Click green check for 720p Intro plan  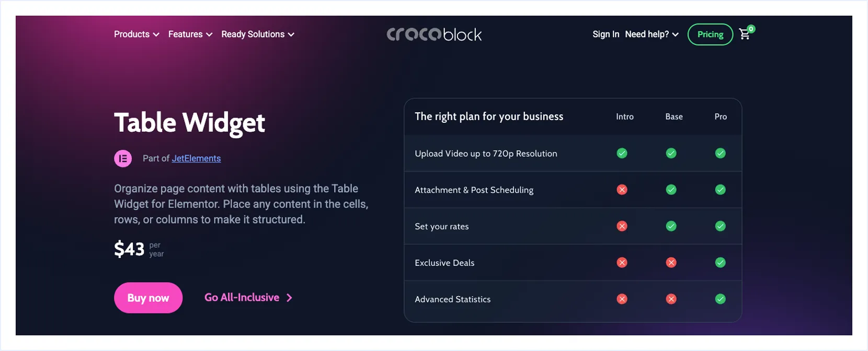click(x=622, y=153)
